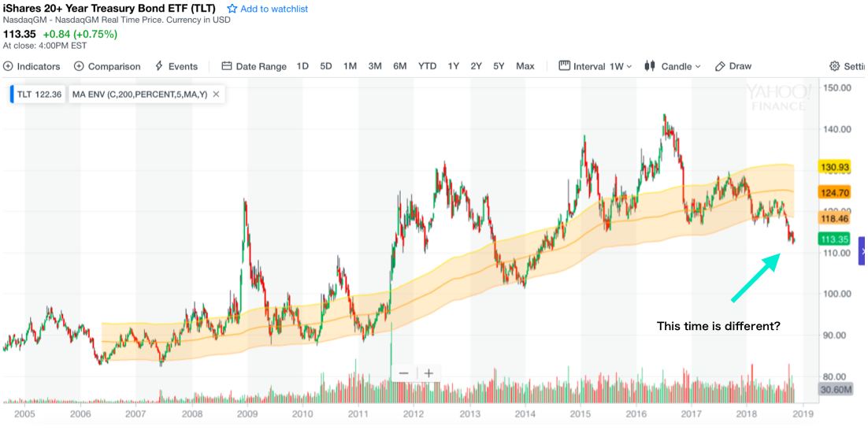Zoom out chart with minus button
The width and height of the screenshot is (868, 430).
[x=403, y=373]
